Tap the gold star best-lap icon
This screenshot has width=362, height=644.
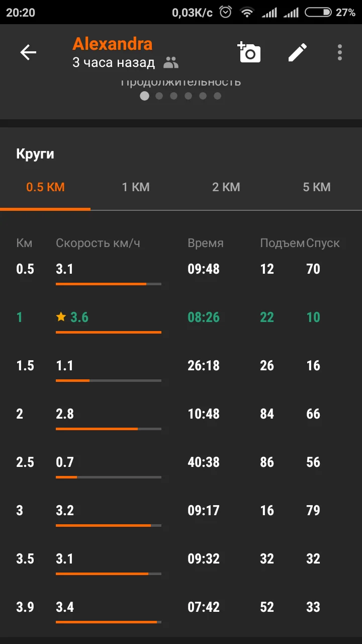pyautogui.click(x=61, y=317)
